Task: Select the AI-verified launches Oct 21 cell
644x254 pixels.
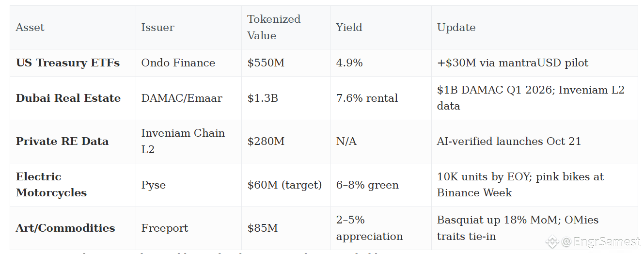Action: coord(509,142)
